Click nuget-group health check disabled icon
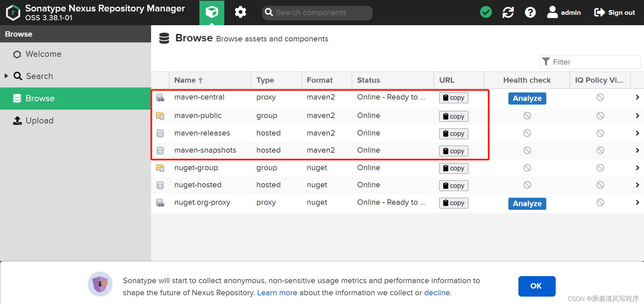 click(527, 168)
